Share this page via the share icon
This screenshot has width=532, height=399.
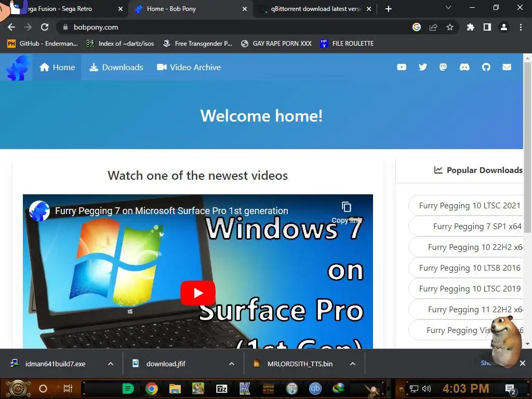(x=433, y=27)
